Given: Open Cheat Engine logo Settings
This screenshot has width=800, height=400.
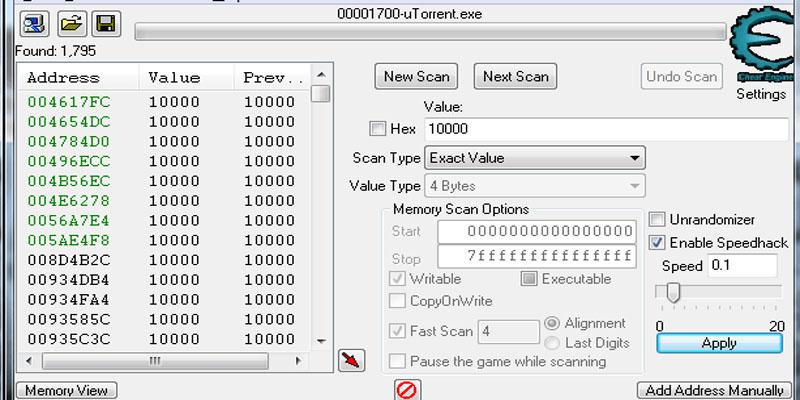Looking at the screenshot, I should (x=764, y=46).
